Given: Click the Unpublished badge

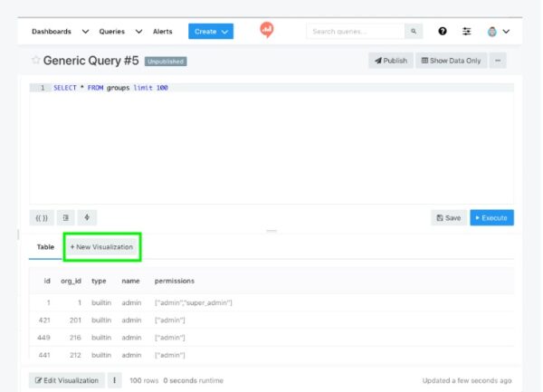Looking at the screenshot, I should 166,62.
